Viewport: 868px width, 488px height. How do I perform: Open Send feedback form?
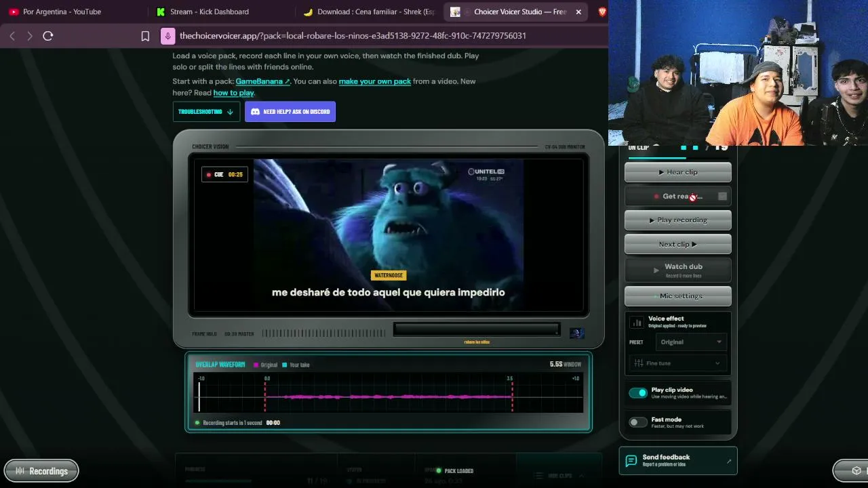pos(678,461)
